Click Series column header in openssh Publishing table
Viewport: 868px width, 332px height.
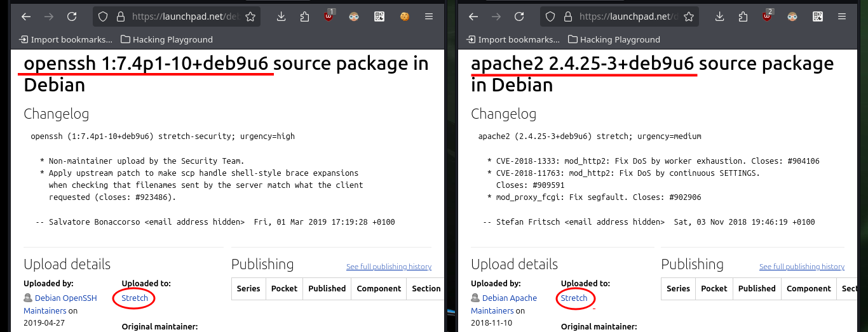(x=248, y=288)
